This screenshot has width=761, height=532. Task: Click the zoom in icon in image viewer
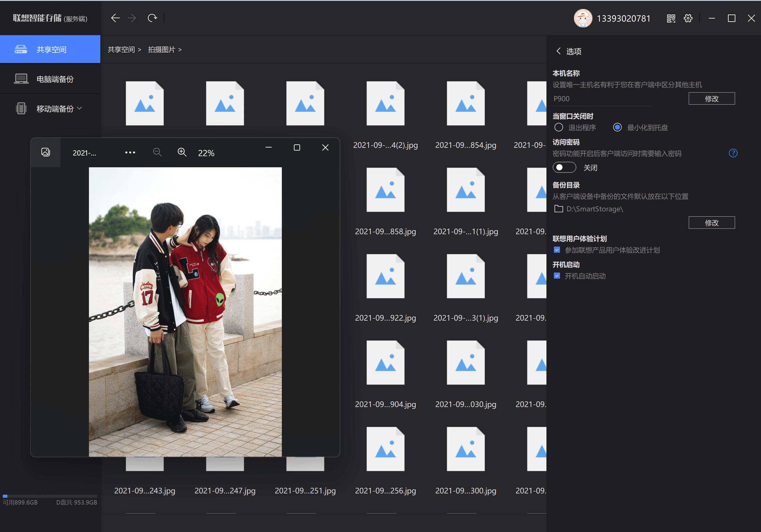pos(182,152)
